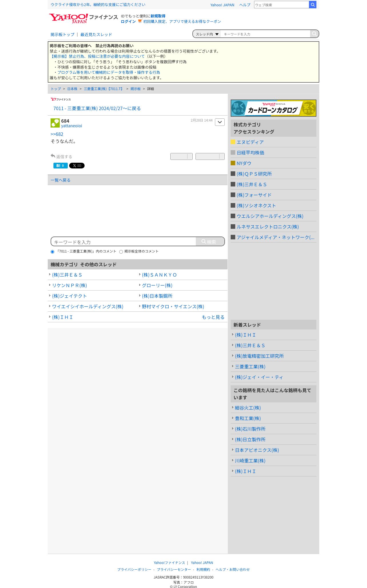This screenshot has height=588, width=367.
Task: Click the thread keyword search magnifier icon
Action: coord(314,34)
